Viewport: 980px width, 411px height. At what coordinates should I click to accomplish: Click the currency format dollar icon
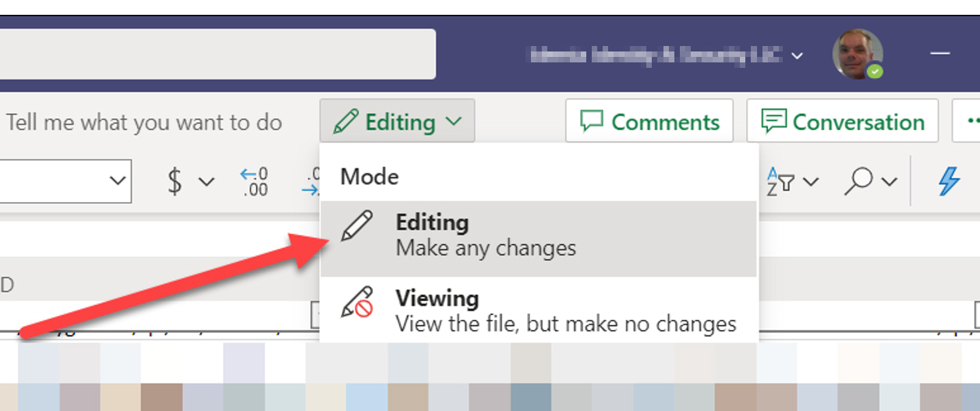pyautogui.click(x=176, y=182)
